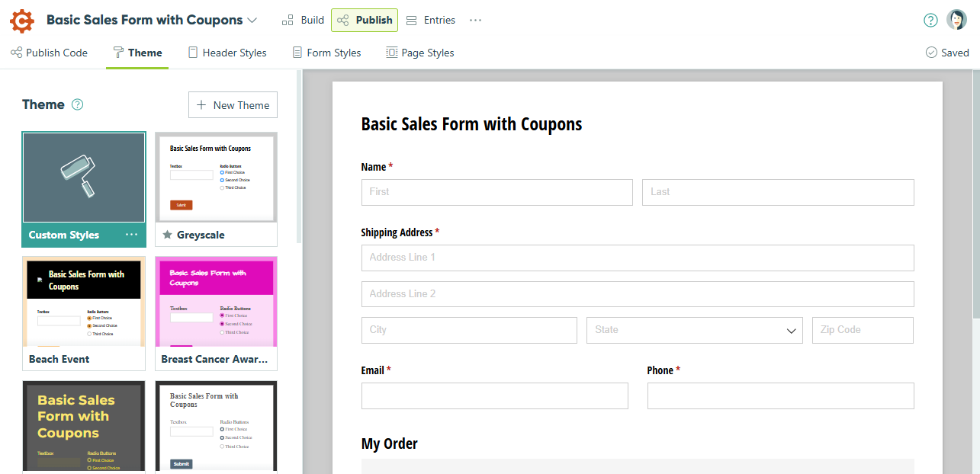The width and height of the screenshot is (980, 474).
Task: Click the My Order section heading
Action: (390, 444)
